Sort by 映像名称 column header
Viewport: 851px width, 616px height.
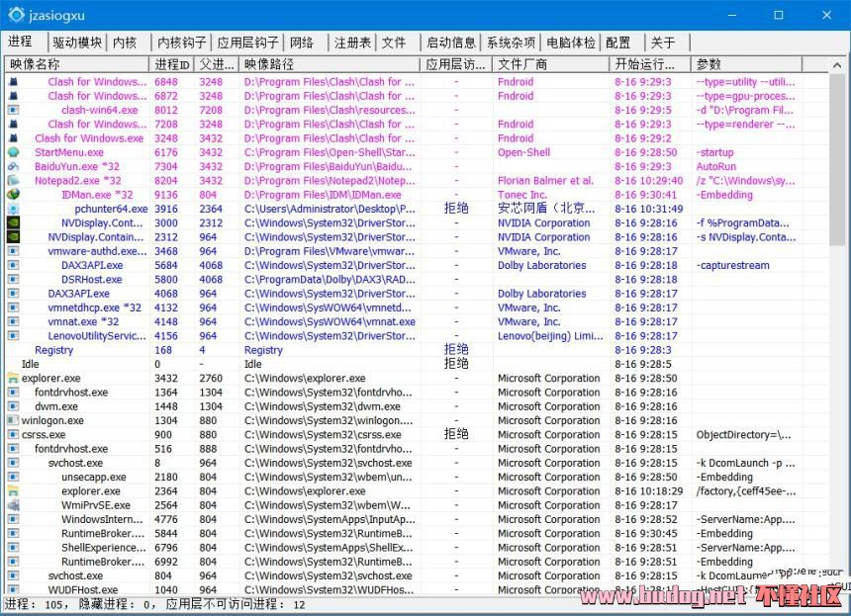[x=77, y=64]
